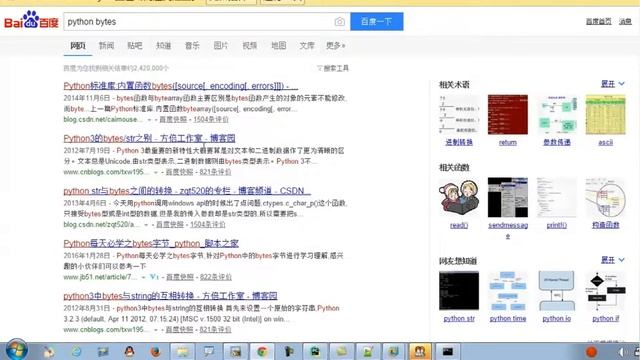Open the 更多» more categories menu
Screen dimensions: 640x360
point(336,46)
